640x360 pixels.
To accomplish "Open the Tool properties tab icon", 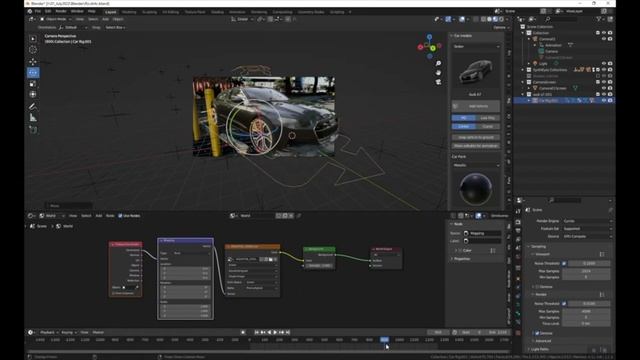I will (518, 211).
